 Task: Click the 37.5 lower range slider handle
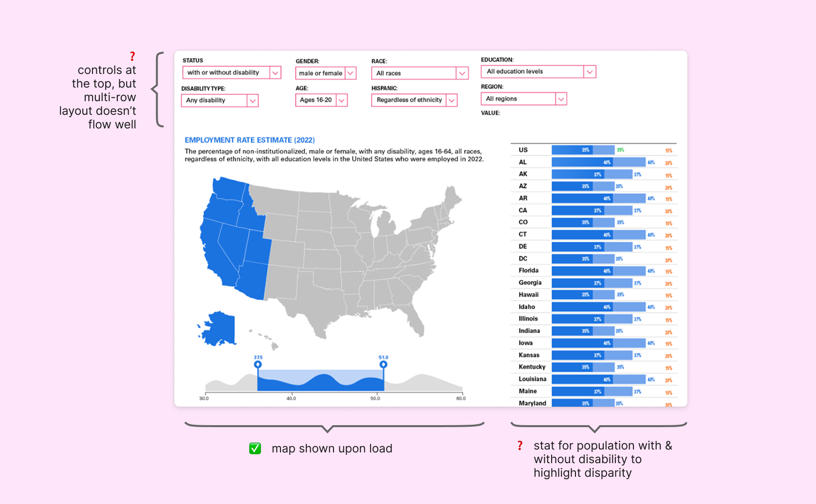tap(258, 364)
